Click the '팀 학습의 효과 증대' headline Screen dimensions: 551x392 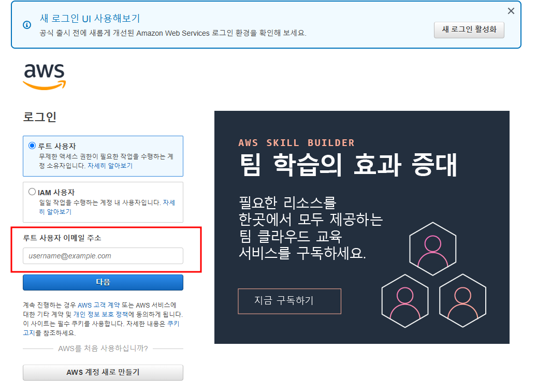348,165
